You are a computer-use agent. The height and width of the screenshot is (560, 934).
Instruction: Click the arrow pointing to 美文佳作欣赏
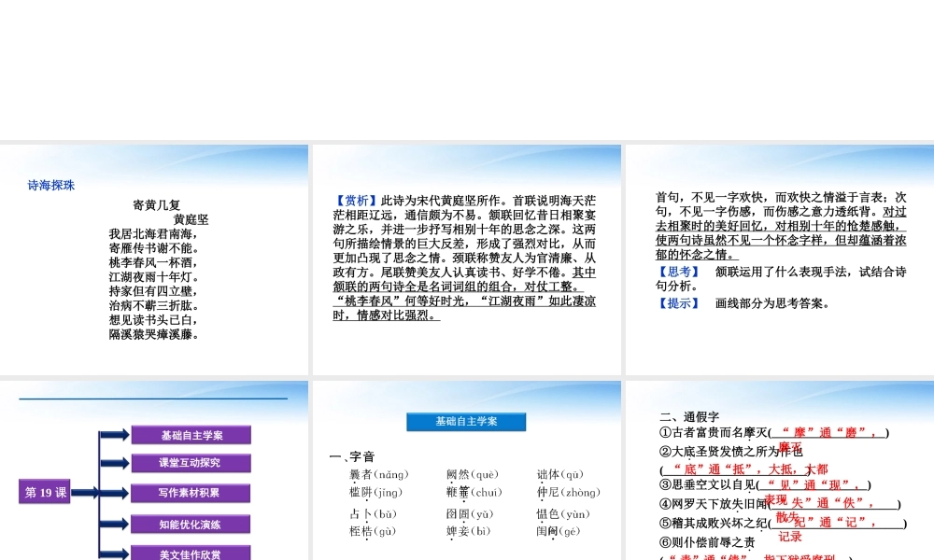coord(114,553)
